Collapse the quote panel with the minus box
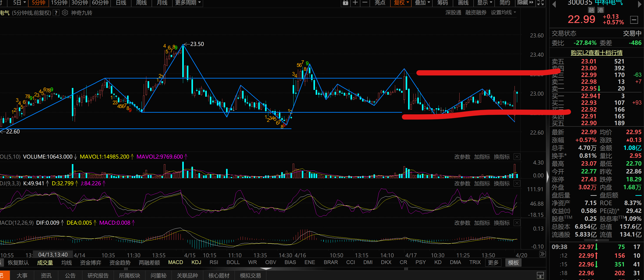 click(634, 20)
